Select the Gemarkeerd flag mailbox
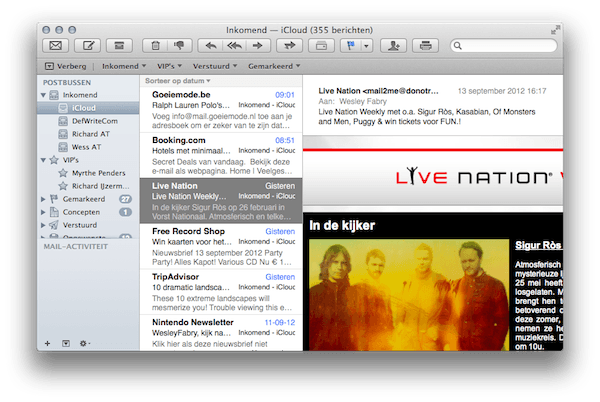The width and height of the screenshot is (600, 402). pyautogui.click(x=88, y=199)
